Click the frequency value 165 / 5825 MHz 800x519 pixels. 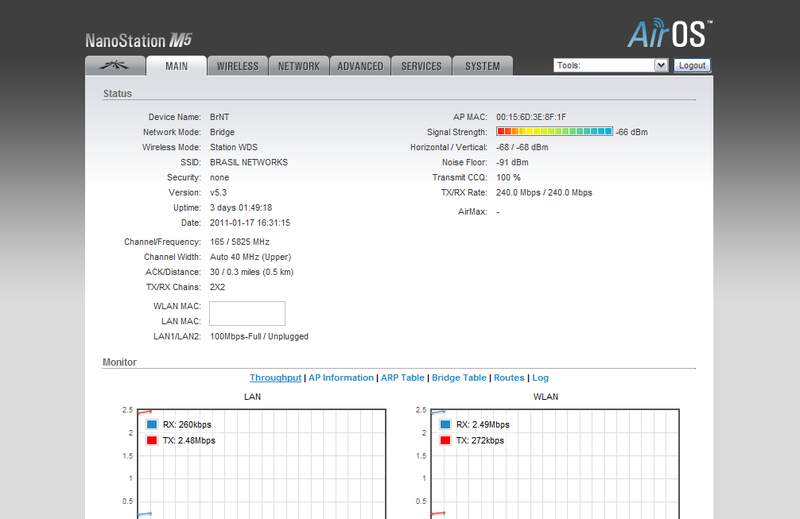[x=240, y=242]
